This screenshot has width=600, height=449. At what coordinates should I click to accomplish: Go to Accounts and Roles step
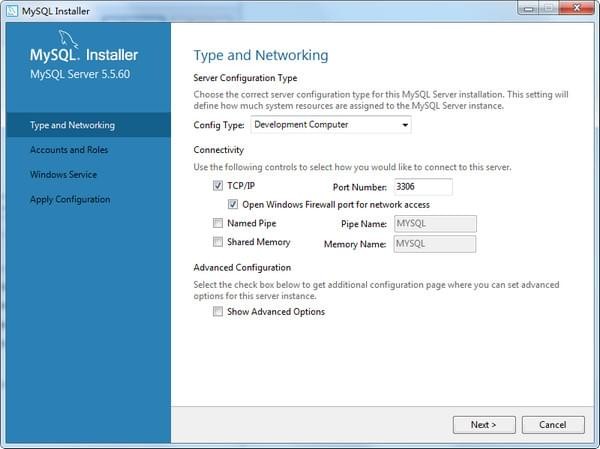(69, 150)
